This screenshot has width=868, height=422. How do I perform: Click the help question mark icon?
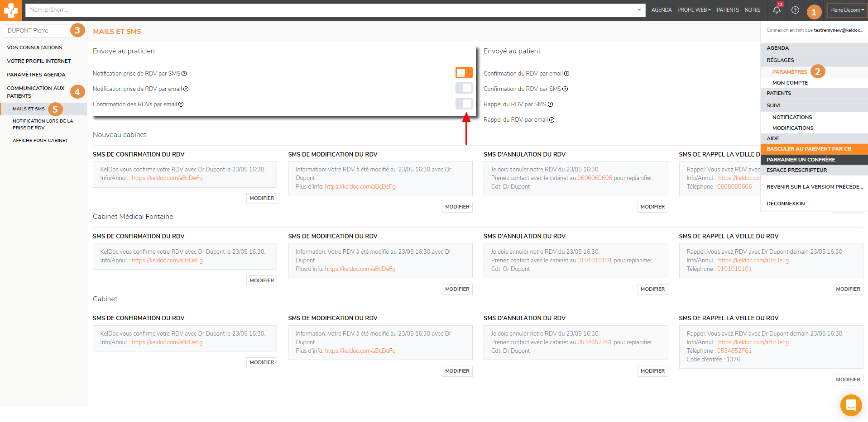click(795, 10)
